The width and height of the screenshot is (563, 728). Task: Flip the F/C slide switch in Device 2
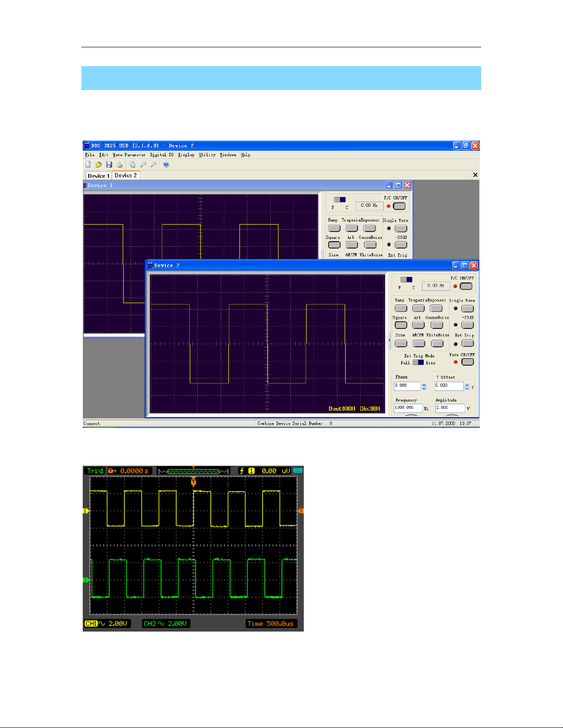point(406,280)
